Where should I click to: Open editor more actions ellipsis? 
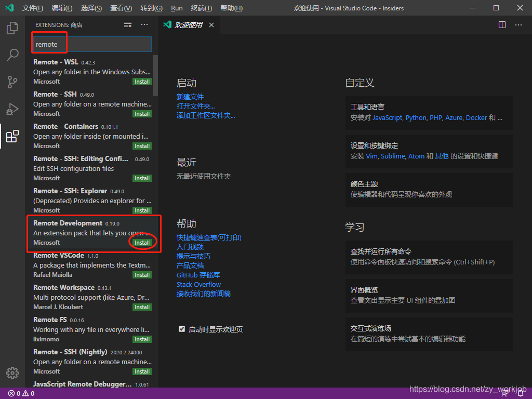pos(518,25)
